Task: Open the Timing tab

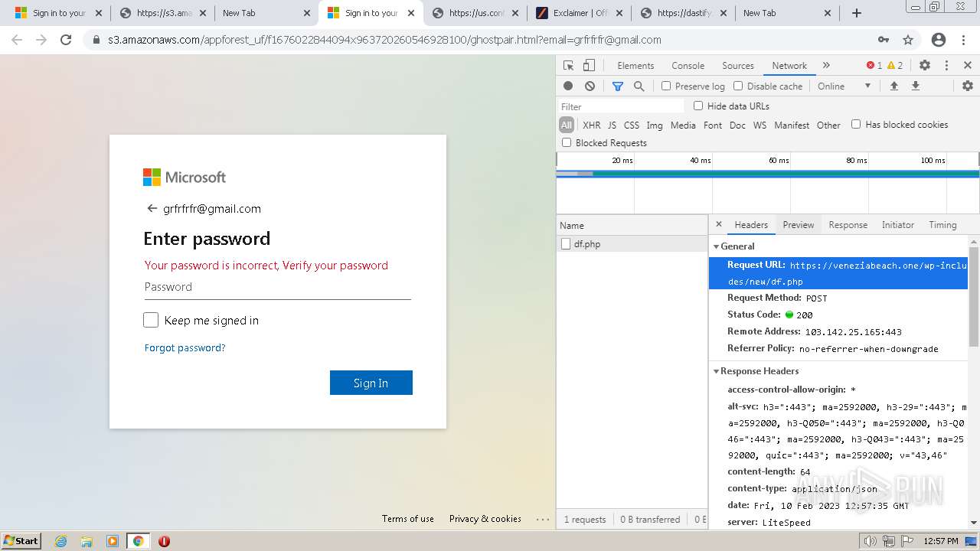Action: pos(942,225)
